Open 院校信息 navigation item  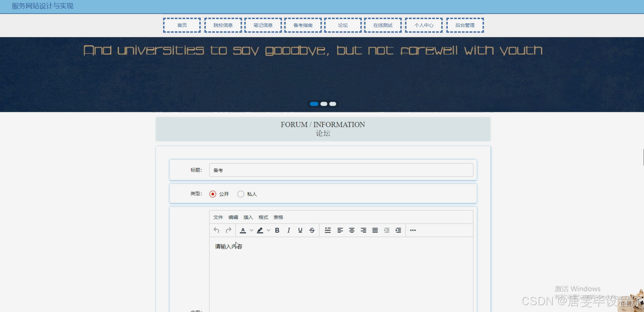(x=223, y=25)
